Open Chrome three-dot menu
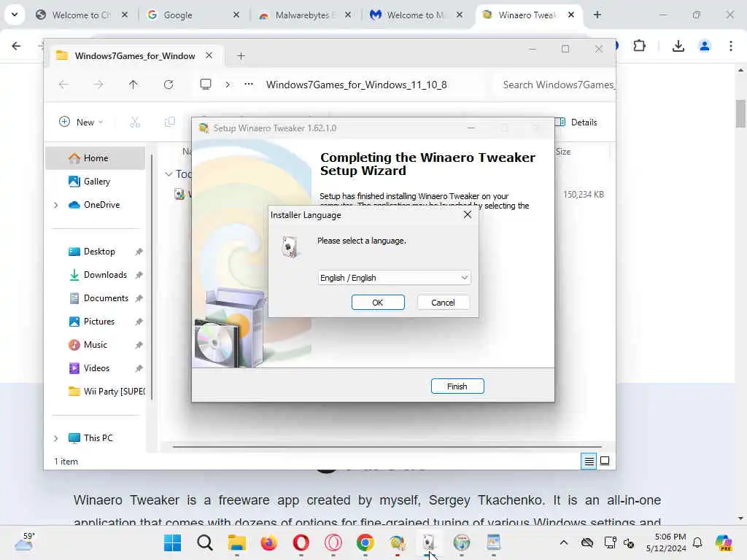 (731, 46)
